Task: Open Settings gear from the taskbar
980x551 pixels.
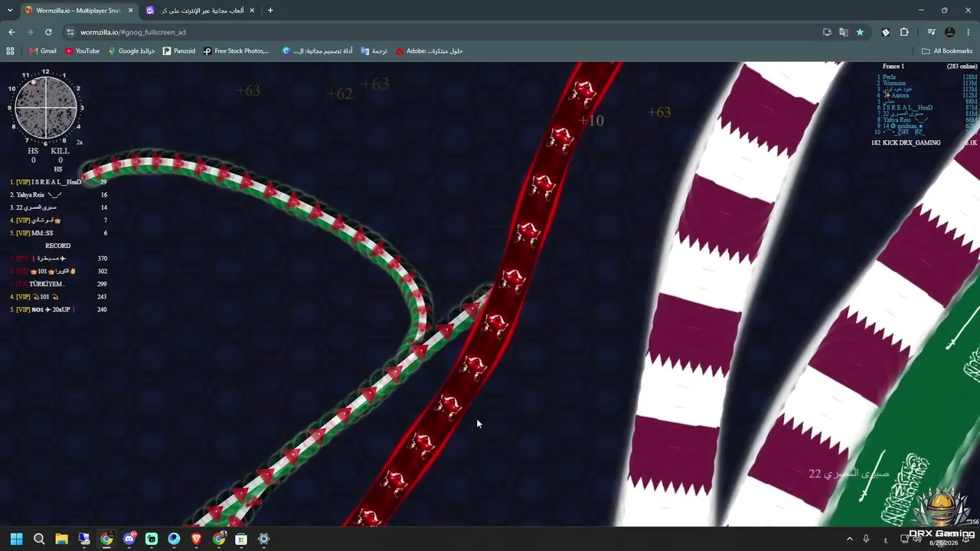Action: [264, 539]
